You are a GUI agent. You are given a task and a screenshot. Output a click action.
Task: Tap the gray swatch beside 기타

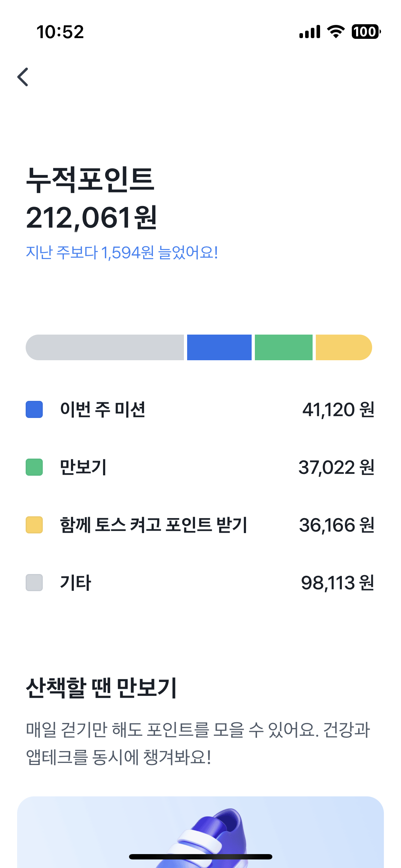click(34, 583)
